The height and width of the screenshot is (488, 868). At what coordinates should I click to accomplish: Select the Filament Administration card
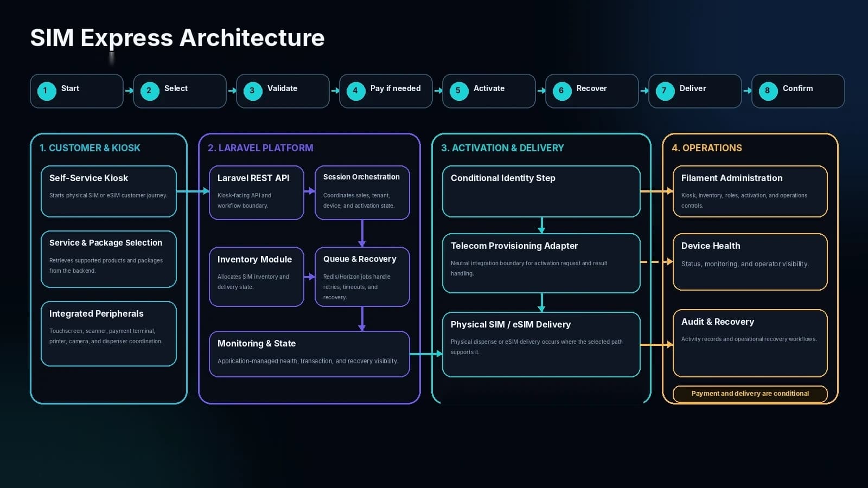tap(750, 191)
